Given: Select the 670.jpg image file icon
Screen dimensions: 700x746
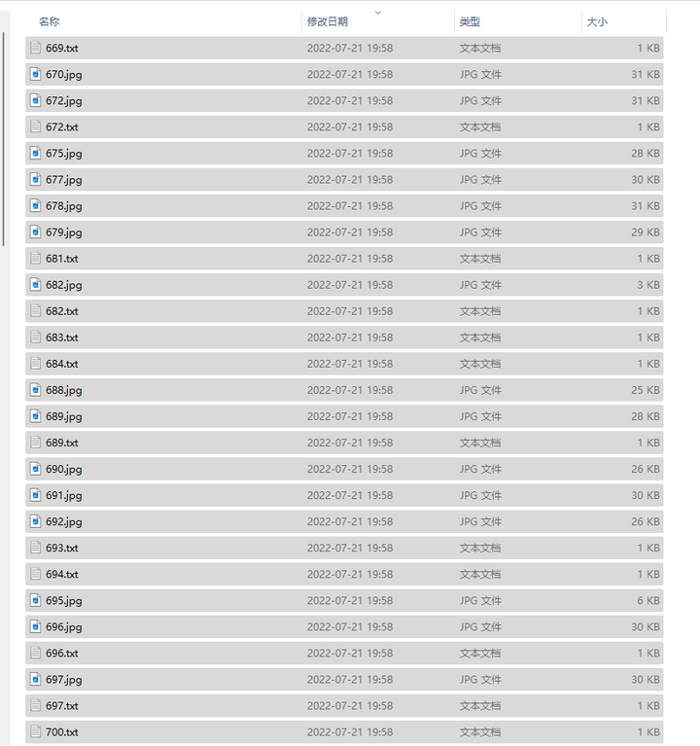Looking at the screenshot, I should [x=36, y=74].
